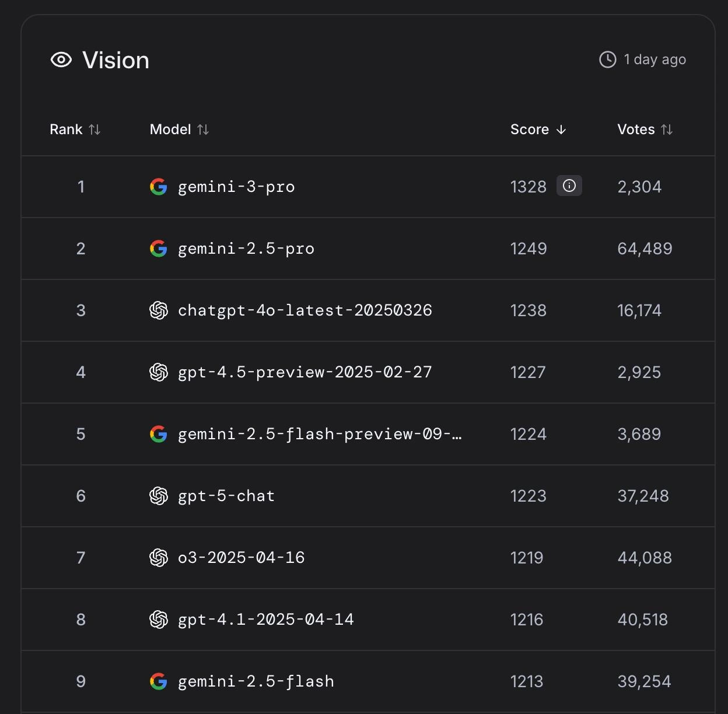Open the gpt-4.1-2025-04-14 model name
The height and width of the screenshot is (714, 728).
[266, 619]
